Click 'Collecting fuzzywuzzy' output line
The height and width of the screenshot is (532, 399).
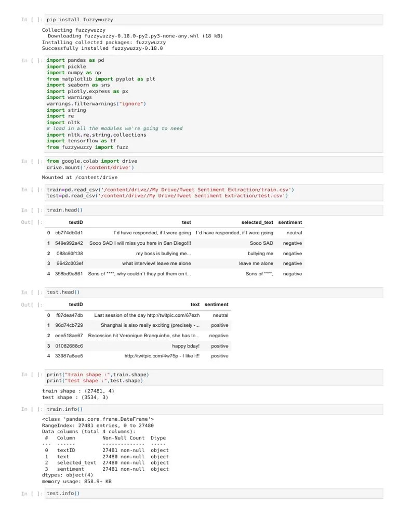74,30
